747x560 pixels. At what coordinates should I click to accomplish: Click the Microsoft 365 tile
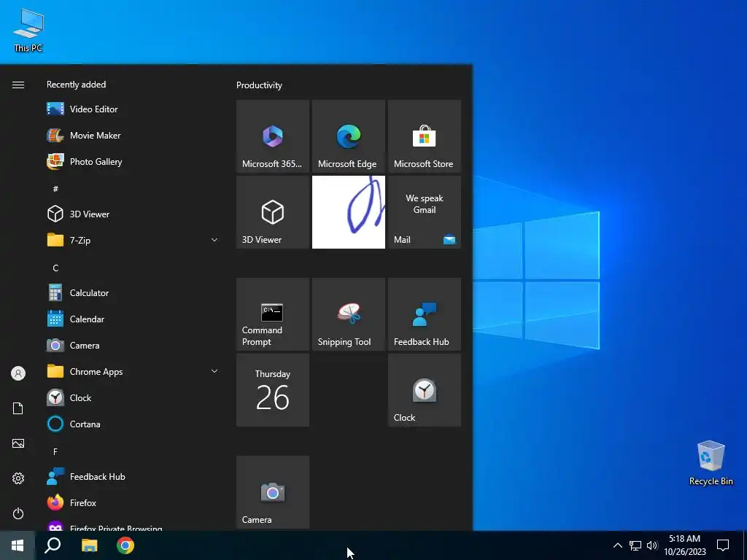pos(273,136)
